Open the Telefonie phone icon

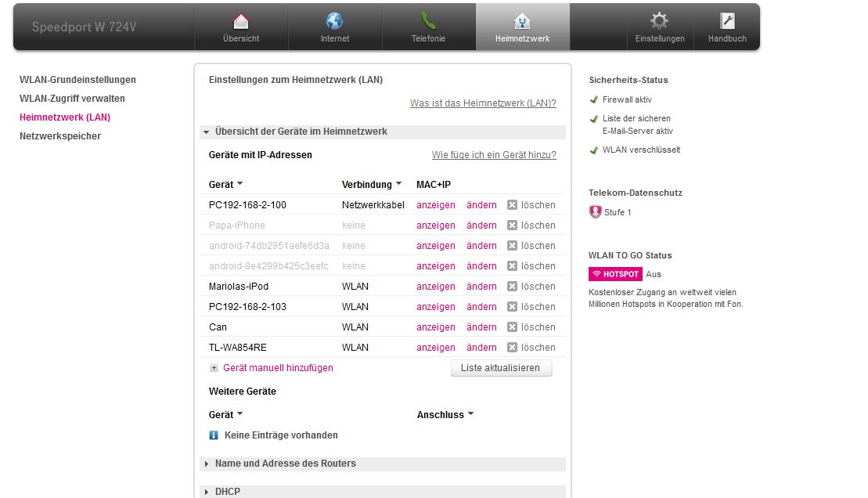point(428,21)
